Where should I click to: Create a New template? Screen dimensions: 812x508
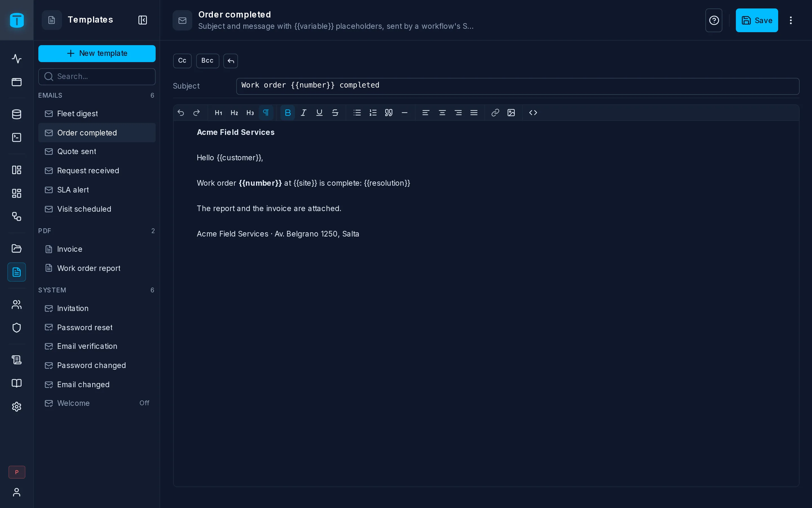97,53
